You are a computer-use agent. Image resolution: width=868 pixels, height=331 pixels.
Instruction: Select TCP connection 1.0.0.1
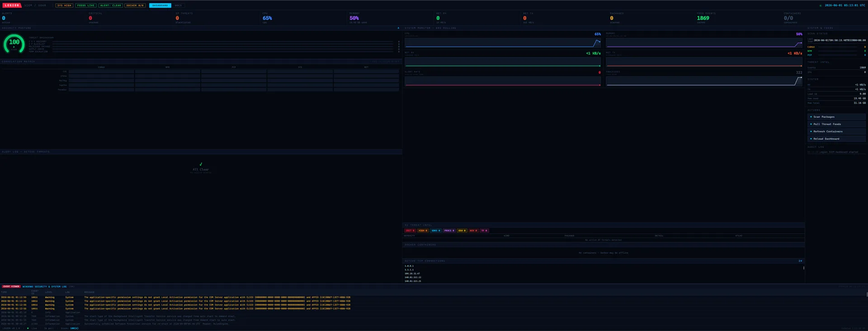(x=409, y=266)
